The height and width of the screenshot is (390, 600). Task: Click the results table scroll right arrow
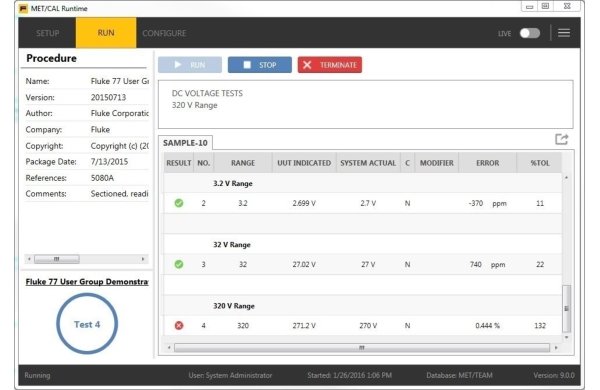pos(556,348)
